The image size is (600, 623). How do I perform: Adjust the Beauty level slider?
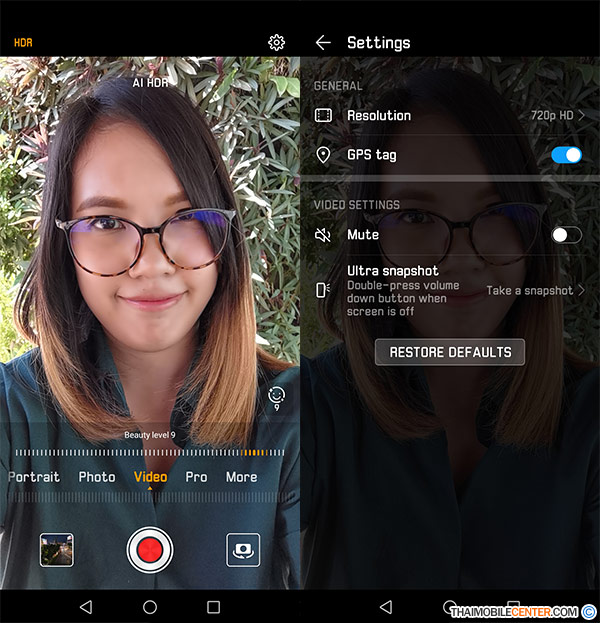(x=150, y=453)
